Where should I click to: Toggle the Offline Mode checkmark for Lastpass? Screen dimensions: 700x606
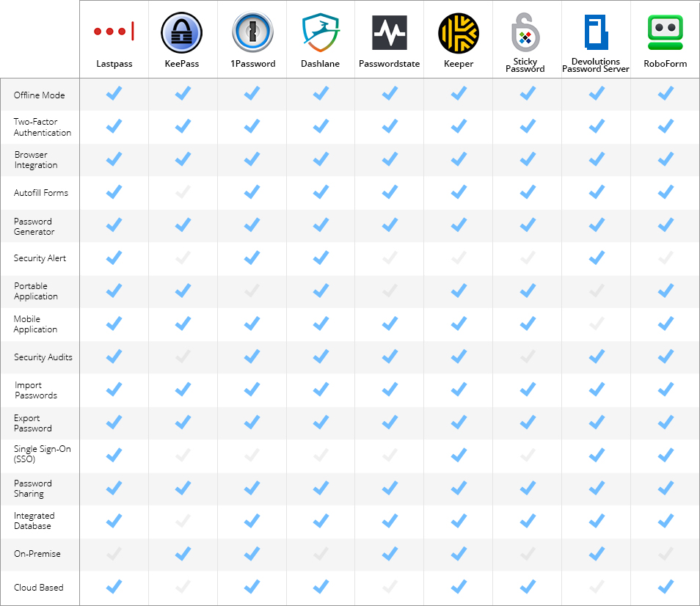[x=114, y=93]
